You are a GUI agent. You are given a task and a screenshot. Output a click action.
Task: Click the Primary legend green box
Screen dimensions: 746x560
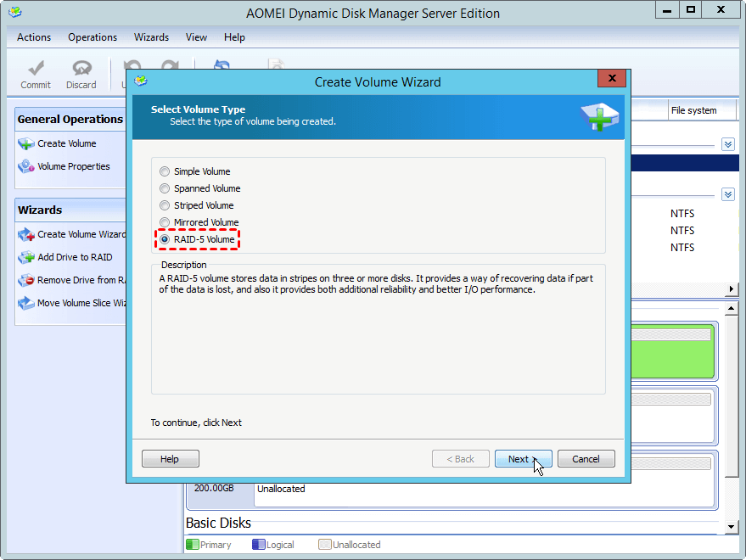(x=193, y=544)
